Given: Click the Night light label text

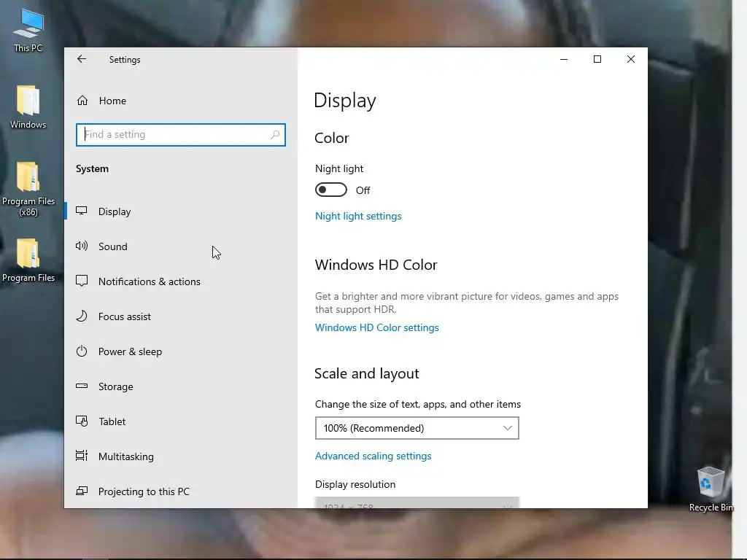Looking at the screenshot, I should pyautogui.click(x=339, y=168).
